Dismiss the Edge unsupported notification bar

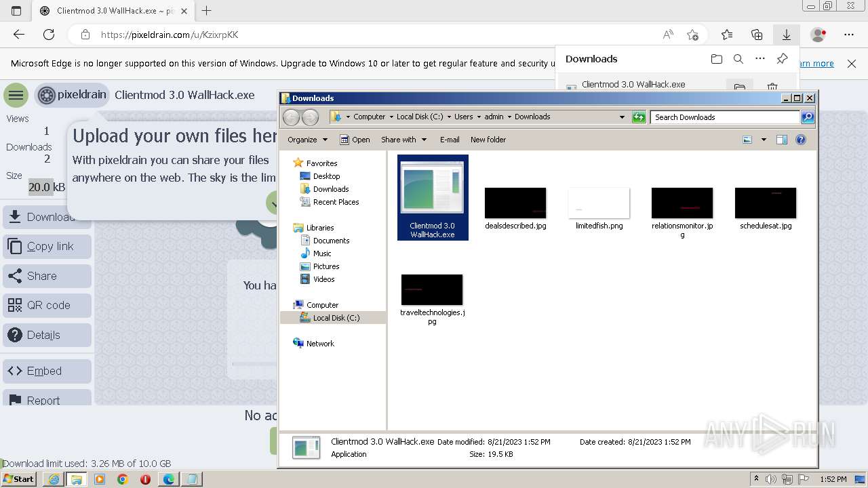(x=852, y=64)
